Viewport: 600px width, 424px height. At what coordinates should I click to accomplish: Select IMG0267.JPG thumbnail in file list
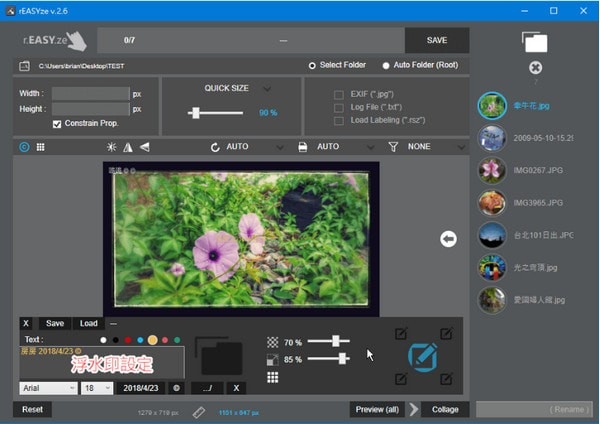click(492, 170)
